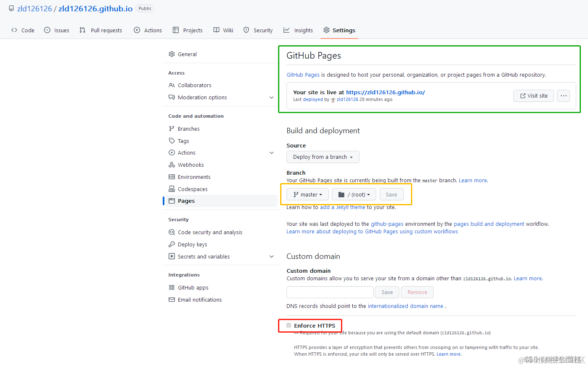Click the Branches git-branch icon in sidebar
The image size is (588, 367).
click(172, 129)
